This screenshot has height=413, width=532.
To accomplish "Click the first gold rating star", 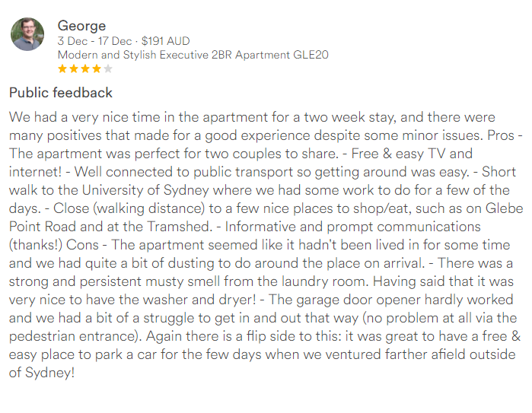I will click(x=62, y=68).
